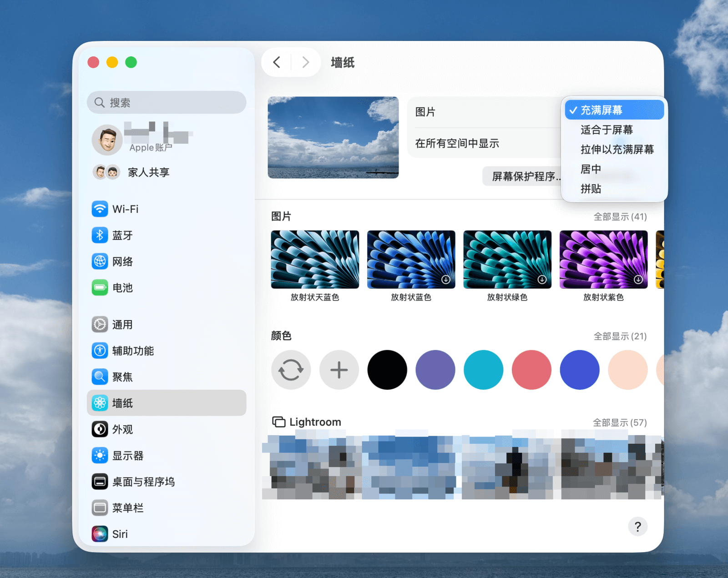Show all Lightroom photos 全部显示 (57)
Image resolution: width=728 pixels, height=578 pixels.
(619, 423)
